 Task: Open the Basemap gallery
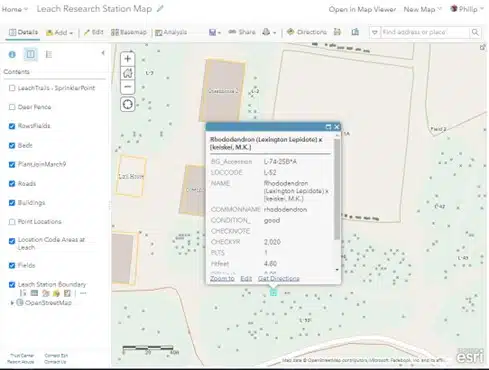tap(129, 32)
